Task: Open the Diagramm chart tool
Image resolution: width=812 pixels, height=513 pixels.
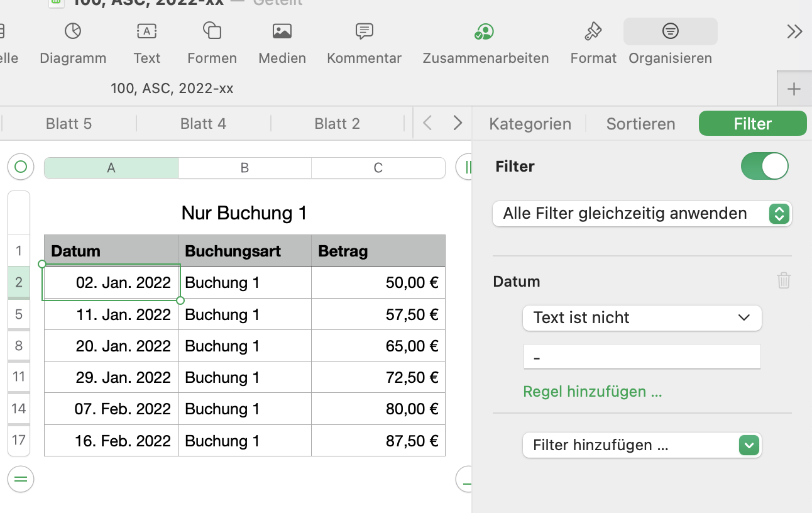Action: [x=73, y=42]
